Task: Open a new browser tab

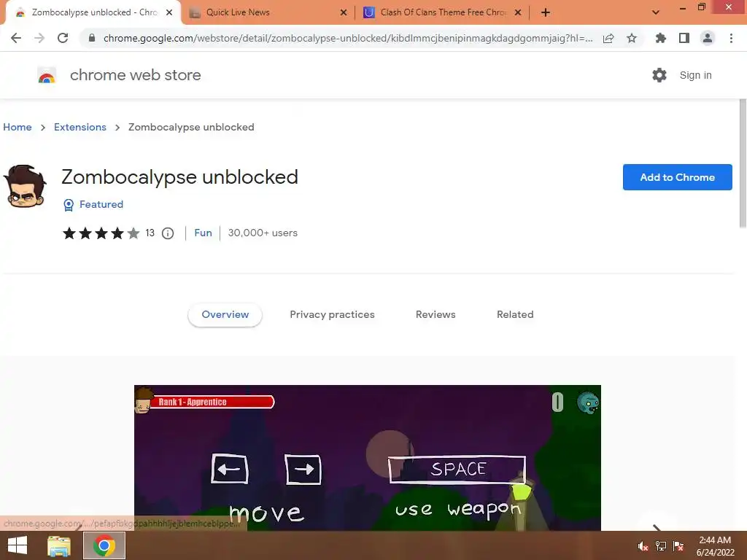Action: pos(546,12)
